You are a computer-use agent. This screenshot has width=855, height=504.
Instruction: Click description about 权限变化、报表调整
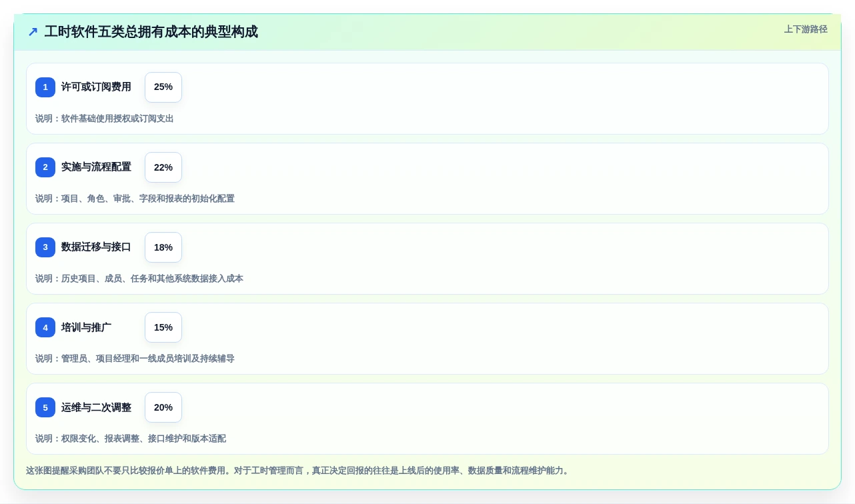(131, 439)
